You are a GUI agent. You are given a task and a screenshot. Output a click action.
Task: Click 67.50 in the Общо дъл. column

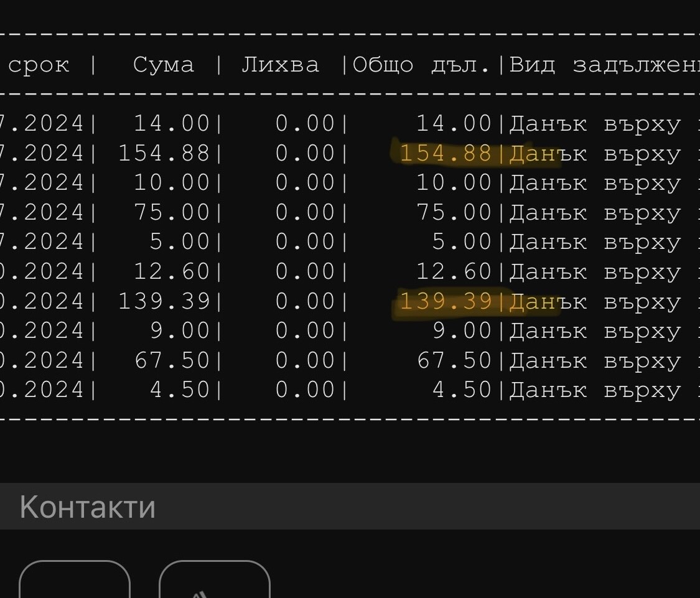(454, 360)
